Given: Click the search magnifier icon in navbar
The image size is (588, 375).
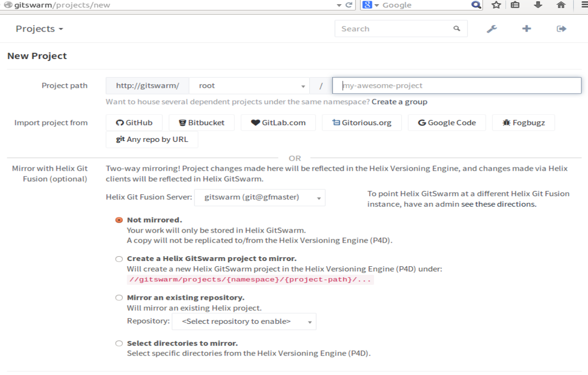Looking at the screenshot, I should click(457, 28).
